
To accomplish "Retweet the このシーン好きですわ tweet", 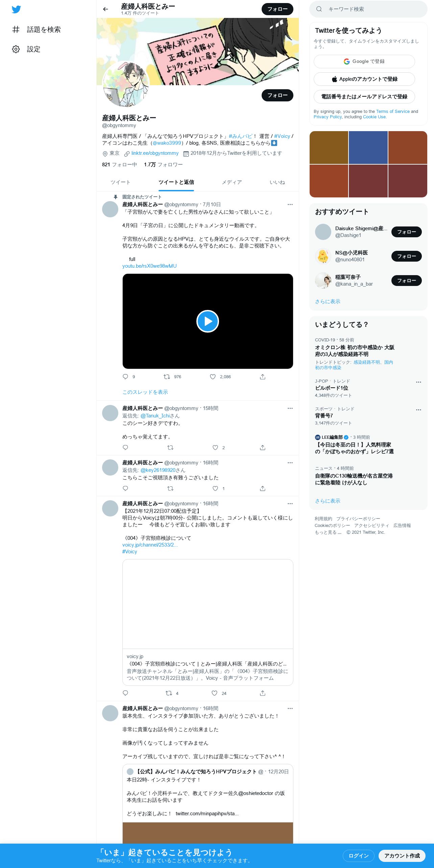I will (170, 448).
